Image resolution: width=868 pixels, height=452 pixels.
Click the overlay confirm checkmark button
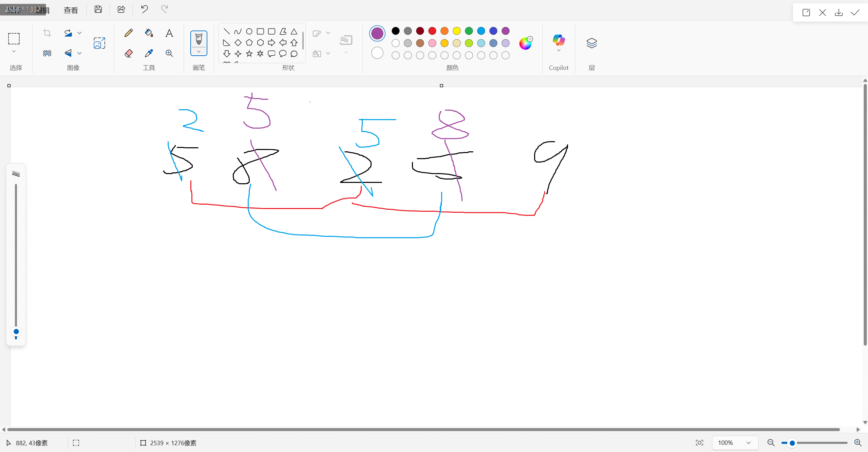click(855, 13)
